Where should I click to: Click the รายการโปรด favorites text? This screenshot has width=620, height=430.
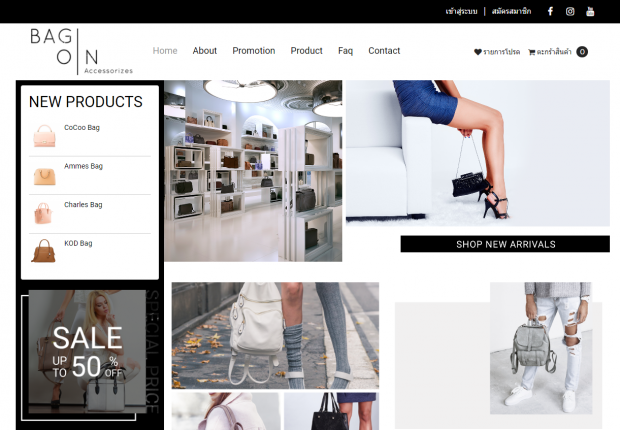[x=501, y=52]
